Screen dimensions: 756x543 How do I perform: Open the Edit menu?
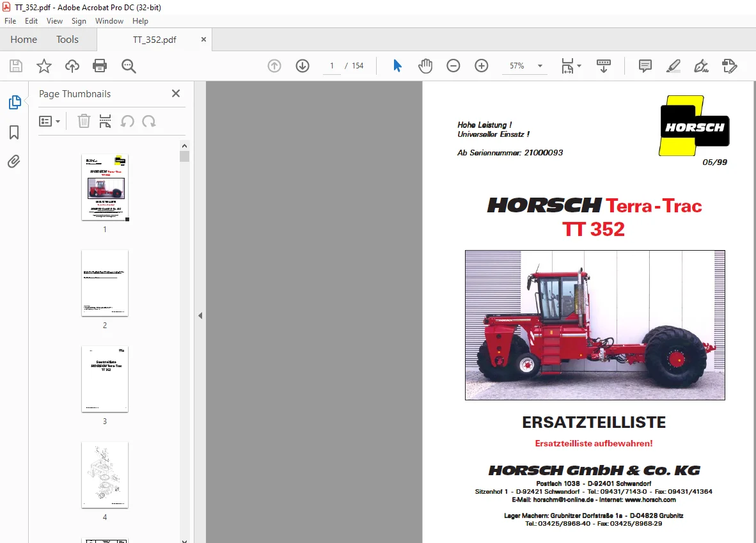pyautogui.click(x=31, y=20)
